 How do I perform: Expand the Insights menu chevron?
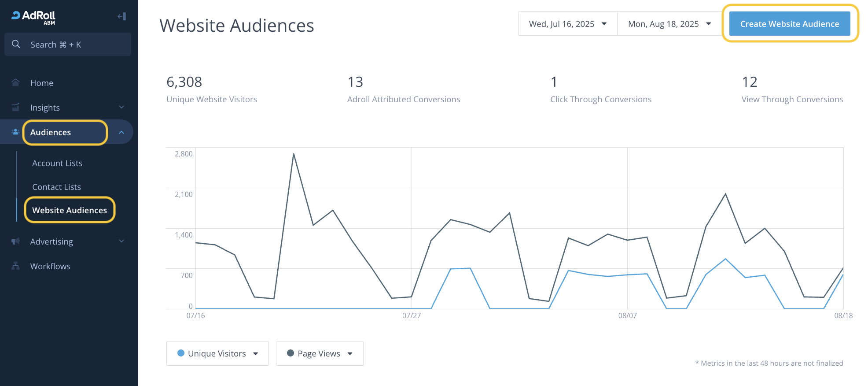click(x=121, y=107)
